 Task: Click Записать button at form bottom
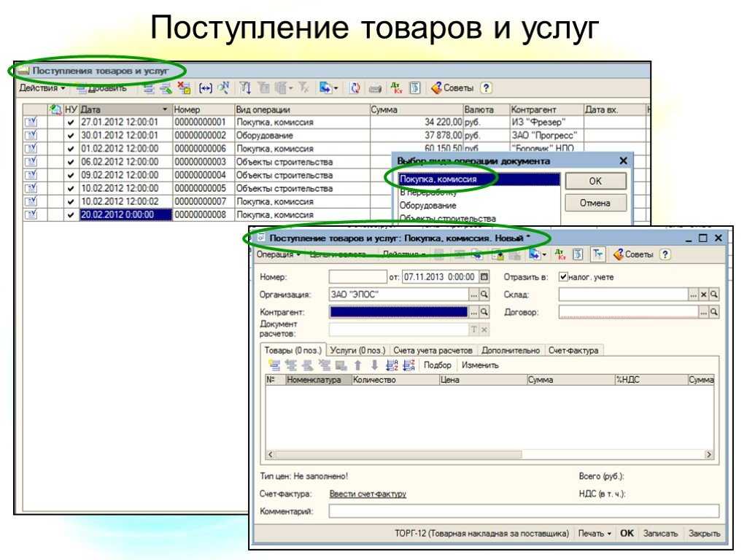661,533
